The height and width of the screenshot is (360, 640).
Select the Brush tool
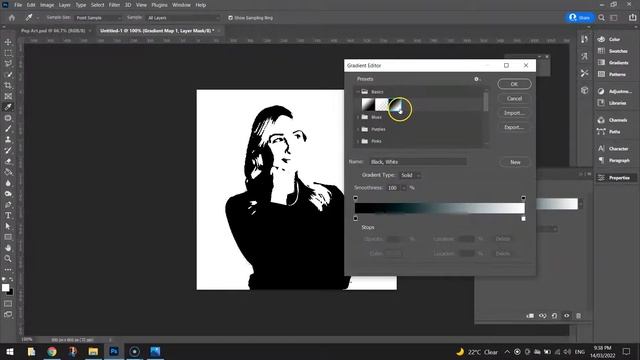8,129
